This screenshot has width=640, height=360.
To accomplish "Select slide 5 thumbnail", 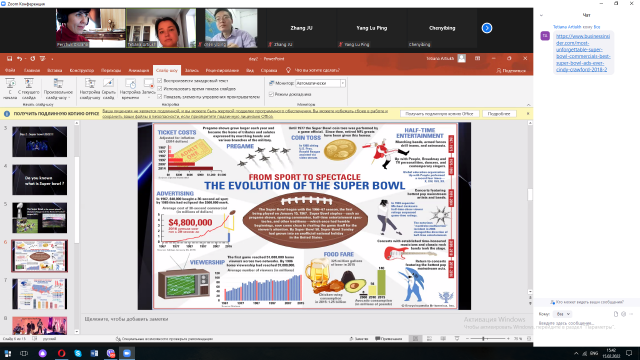I will point(40,218).
